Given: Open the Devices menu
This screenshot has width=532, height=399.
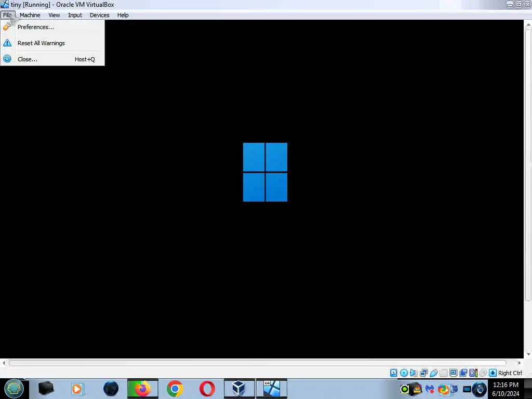Looking at the screenshot, I should point(99,15).
